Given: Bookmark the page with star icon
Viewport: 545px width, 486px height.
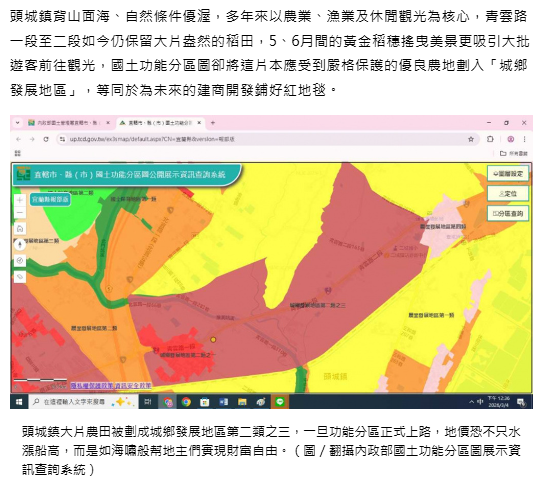Looking at the screenshot, I should (x=471, y=139).
